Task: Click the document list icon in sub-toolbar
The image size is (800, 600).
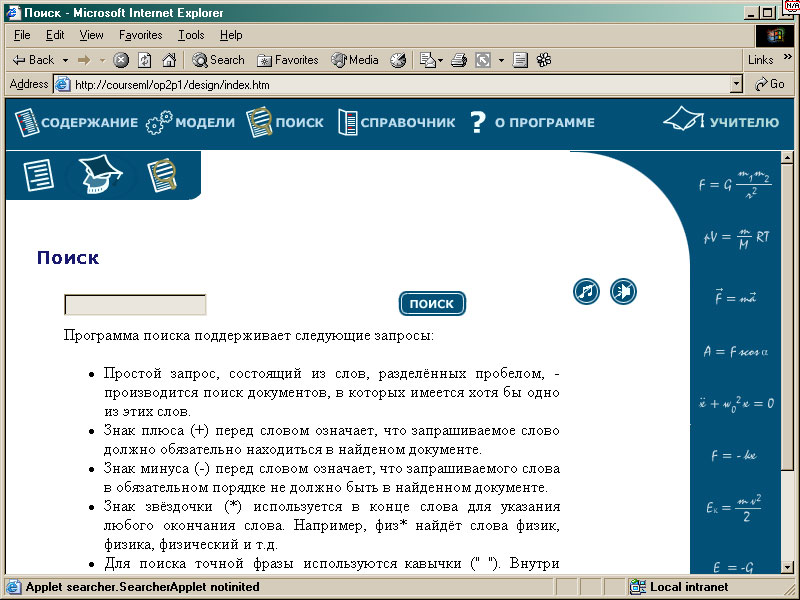Action: point(39,175)
